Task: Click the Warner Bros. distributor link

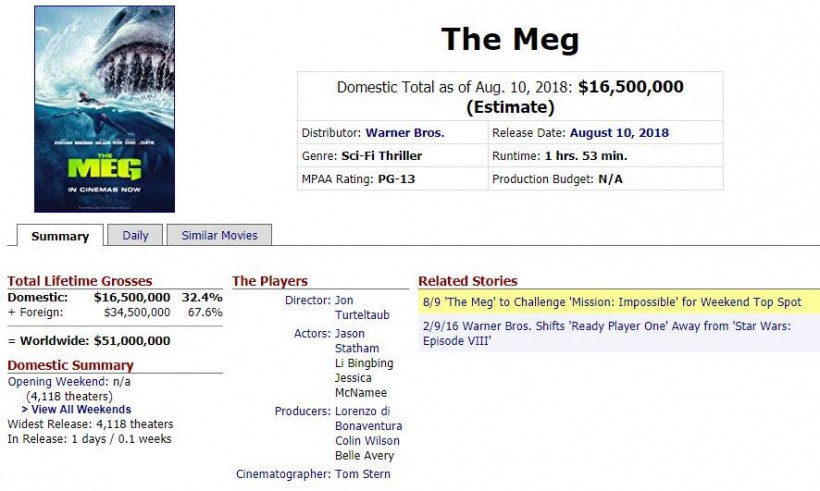Action: (x=405, y=133)
